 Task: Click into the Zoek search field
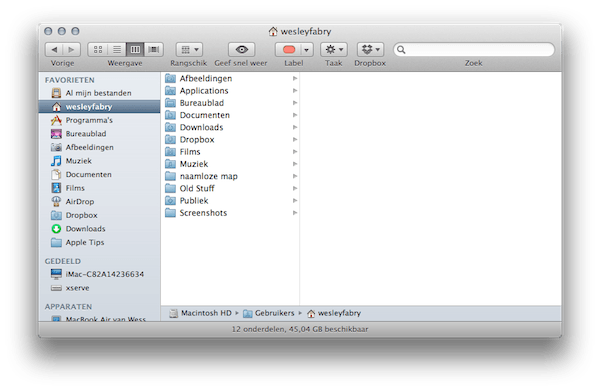(x=474, y=49)
